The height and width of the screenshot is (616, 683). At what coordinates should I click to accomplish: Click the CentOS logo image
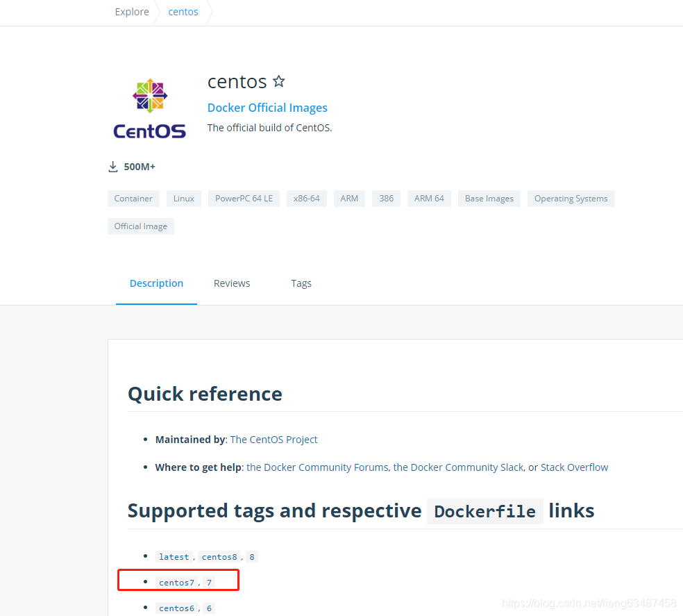pyautogui.click(x=150, y=108)
